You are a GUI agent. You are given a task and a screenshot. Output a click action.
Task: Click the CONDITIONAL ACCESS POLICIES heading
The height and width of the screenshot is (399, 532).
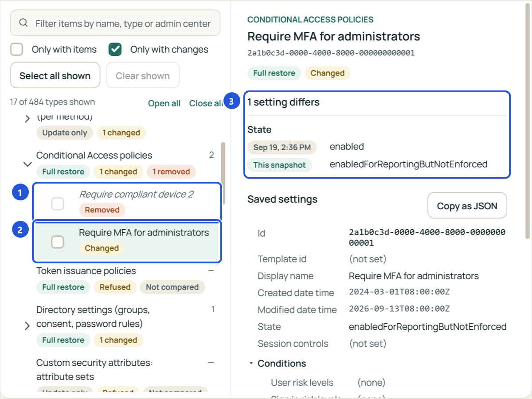pos(310,20)
